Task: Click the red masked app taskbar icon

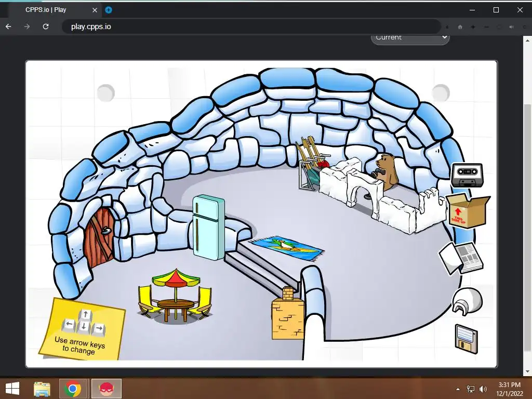Action: point(106,389)
